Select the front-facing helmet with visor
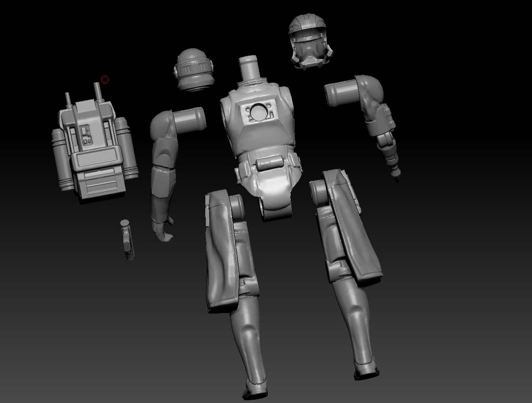532x403 pixels. 310,41
